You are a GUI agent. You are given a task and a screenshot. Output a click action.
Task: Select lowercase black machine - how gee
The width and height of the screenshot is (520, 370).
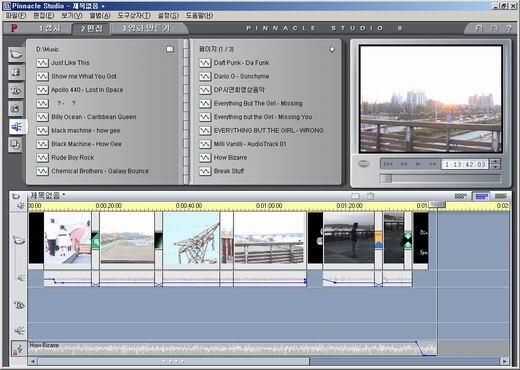[x=86, y=131]
